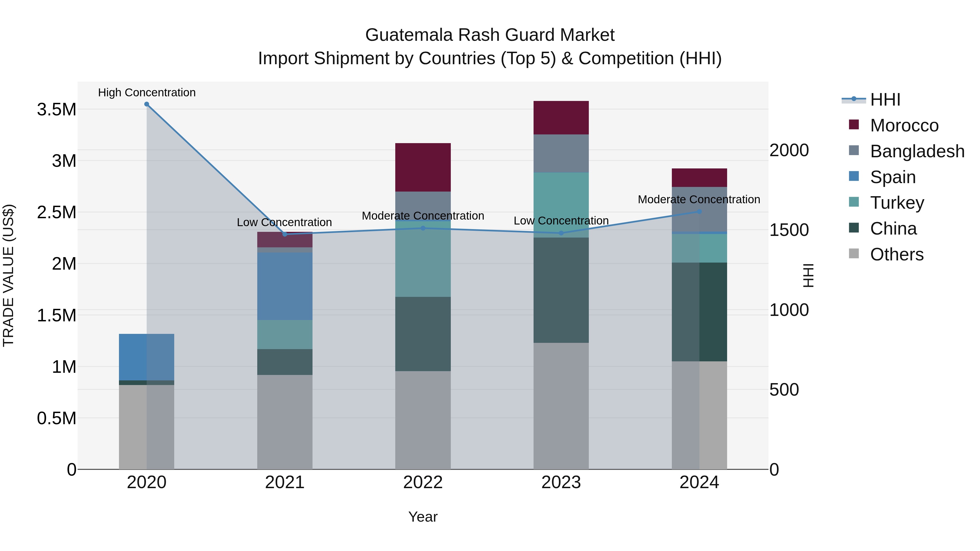Toggle Morocco series in the legend
The image size is (980, 551).
(x=894, y=125)
